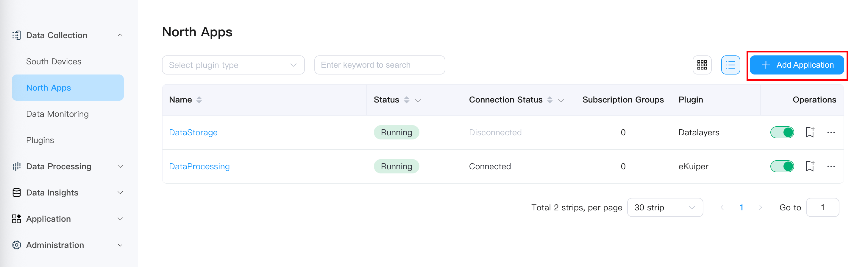Screen dimensions: 868x267
Task: Open Data Monitoring menu item
Action: (x=57, y=114)
